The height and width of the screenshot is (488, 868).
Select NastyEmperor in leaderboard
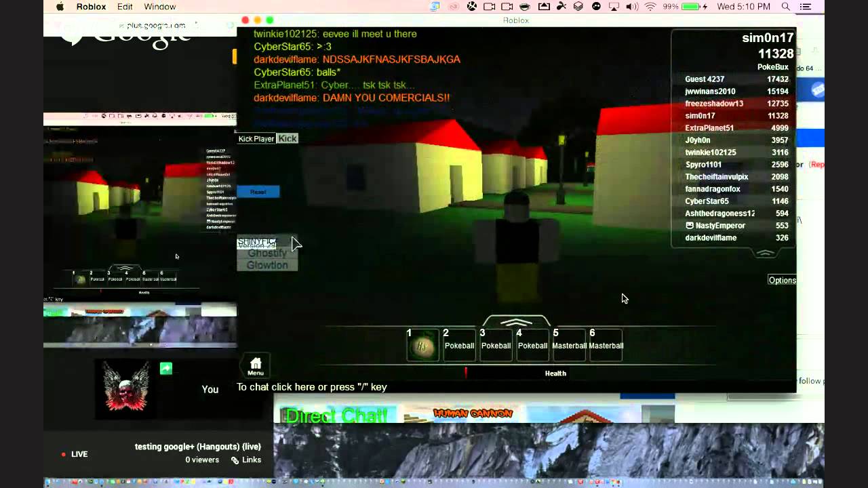coord(736,226)
